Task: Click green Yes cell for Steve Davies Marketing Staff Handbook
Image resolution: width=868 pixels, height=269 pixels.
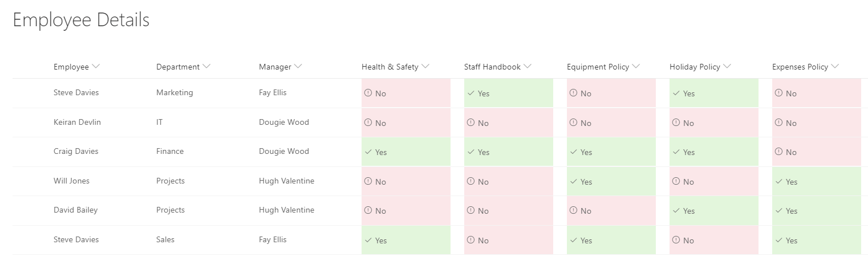Action: pyautogui.click(x=509, y=93)
